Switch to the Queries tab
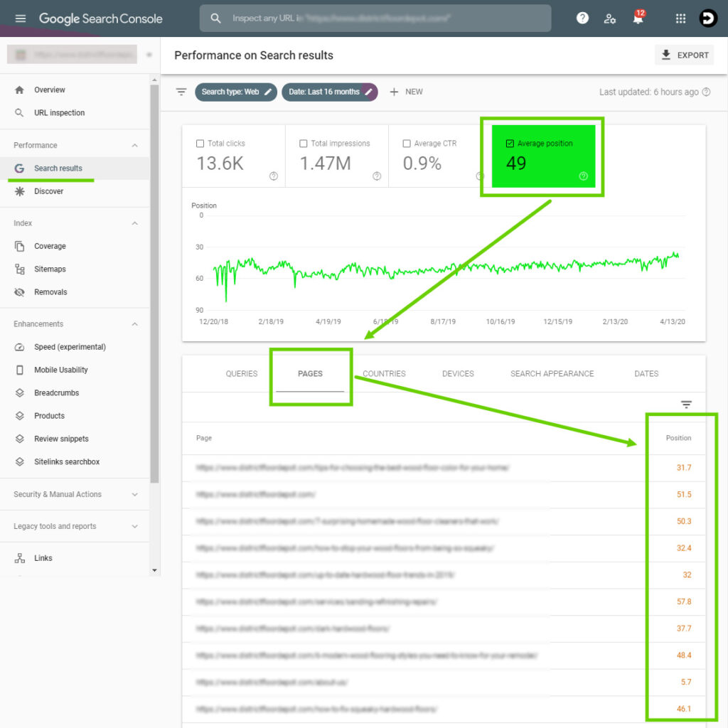Image resolution: width=728 pixels, height=728 pixels. (242, 374)
